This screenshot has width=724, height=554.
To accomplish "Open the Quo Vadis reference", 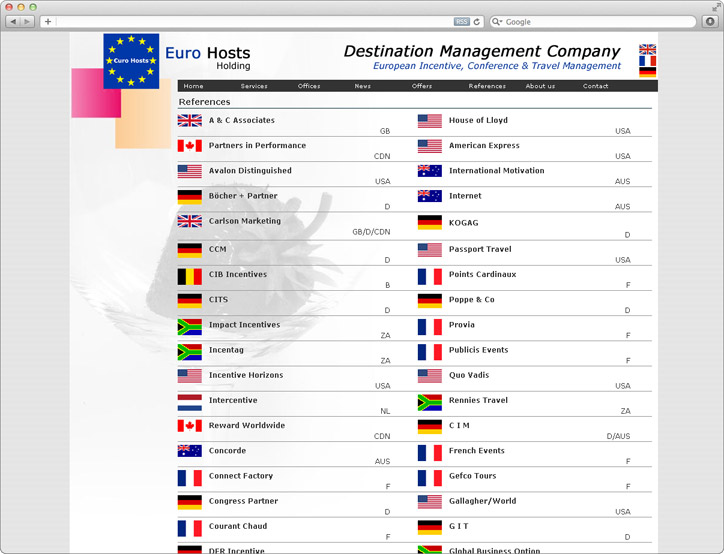I will click(x=469, y=375).
